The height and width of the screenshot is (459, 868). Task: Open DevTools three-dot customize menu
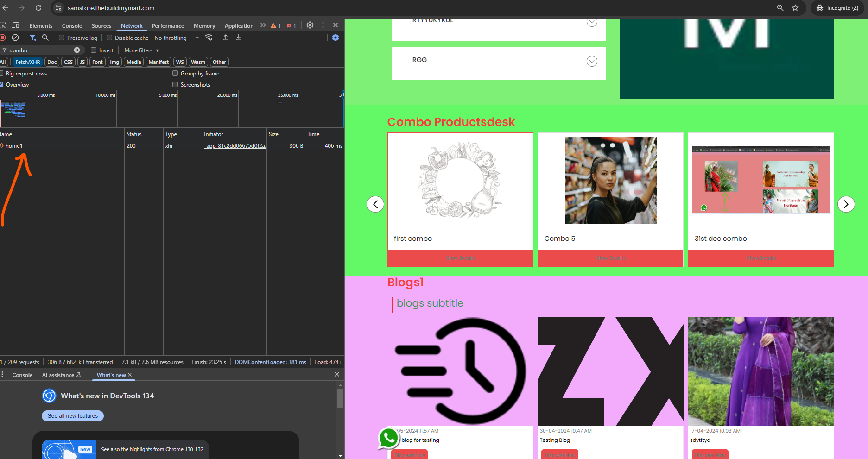point(323,25)
